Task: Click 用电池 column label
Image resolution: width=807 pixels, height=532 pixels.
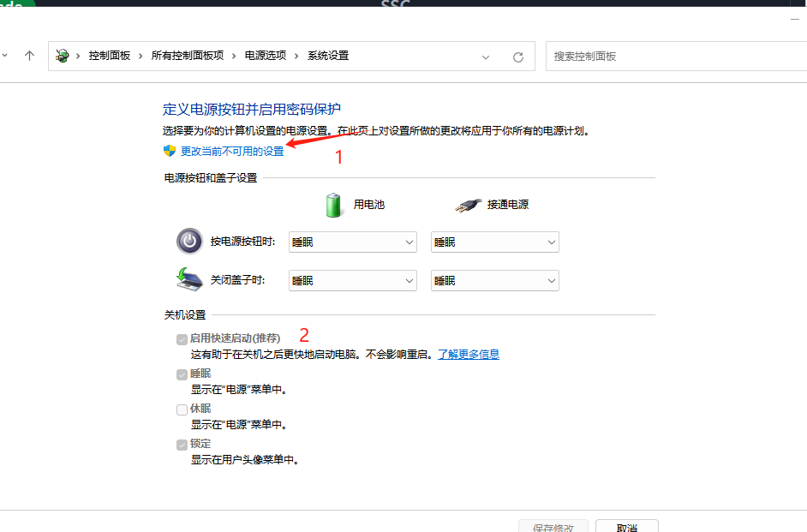Action: 369,204
